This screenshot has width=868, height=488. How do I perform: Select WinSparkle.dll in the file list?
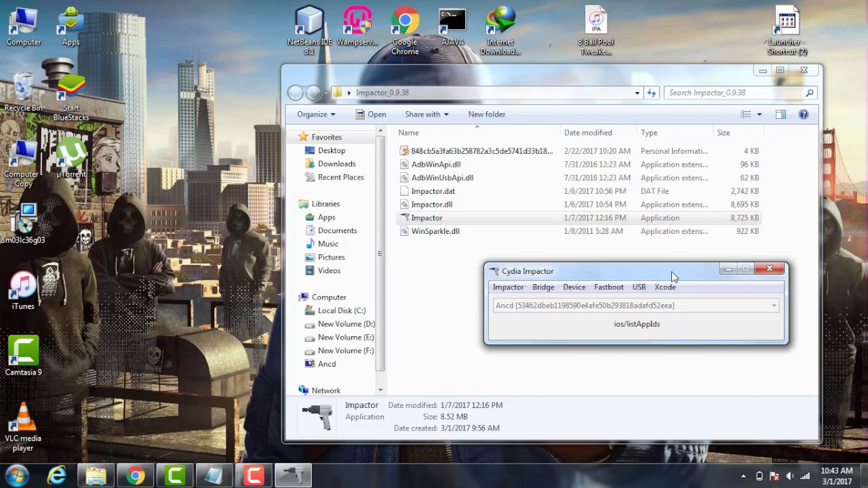click(579, 231)
